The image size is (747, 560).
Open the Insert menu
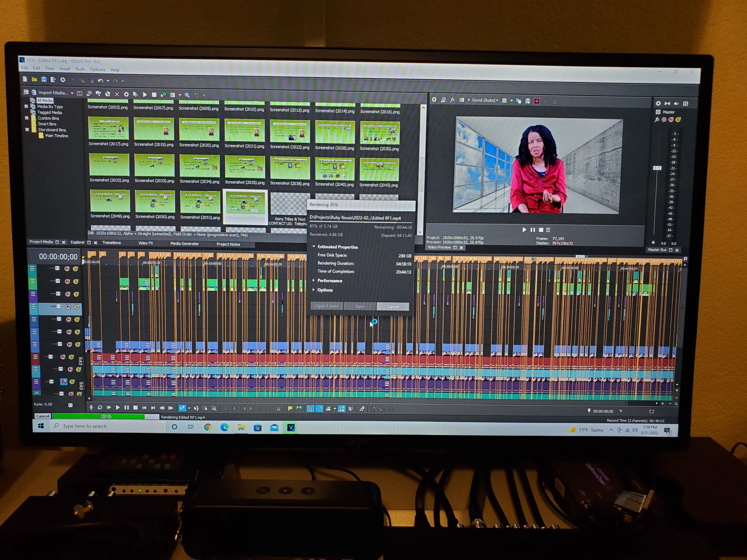click(x=65, y=69)
